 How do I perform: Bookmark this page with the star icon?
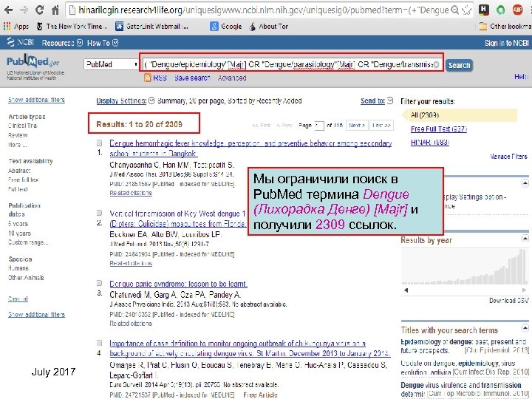466,10
